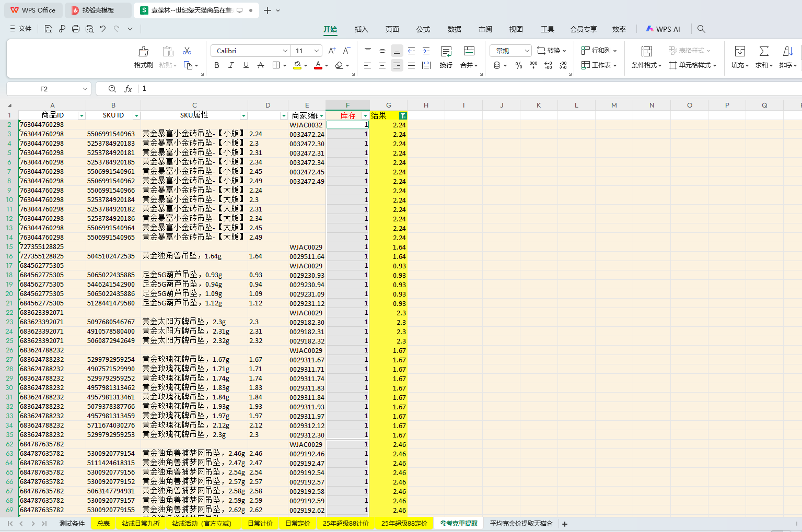Screen dimensions: 802x532
Task: Open the Calibri font name dropdown
Action: pos(285,51)
